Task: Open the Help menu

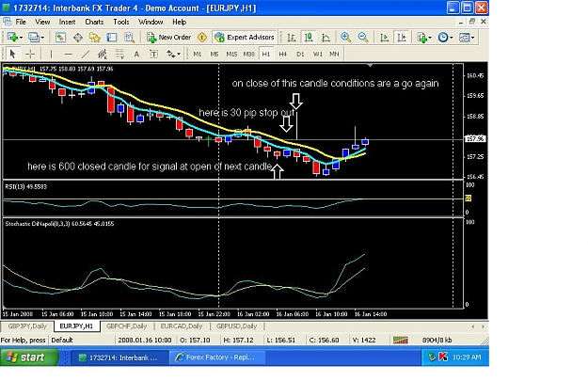Action: tap(180, 22)
